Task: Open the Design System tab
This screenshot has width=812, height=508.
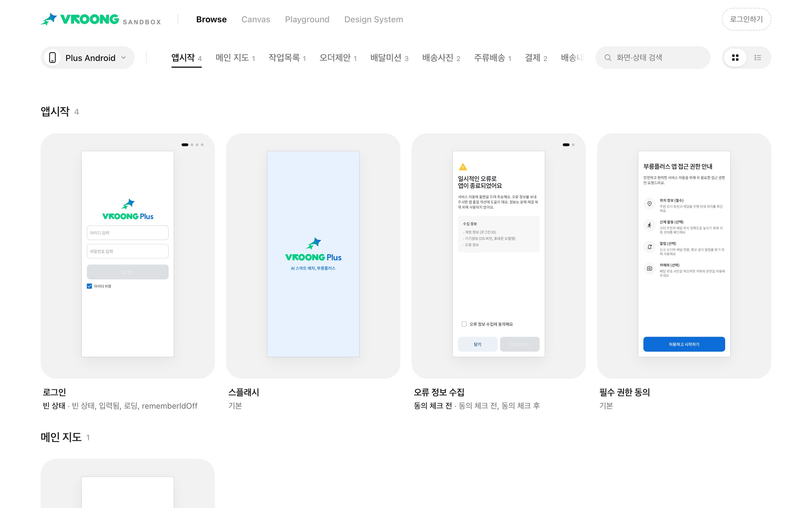Action: pos(374,19)
